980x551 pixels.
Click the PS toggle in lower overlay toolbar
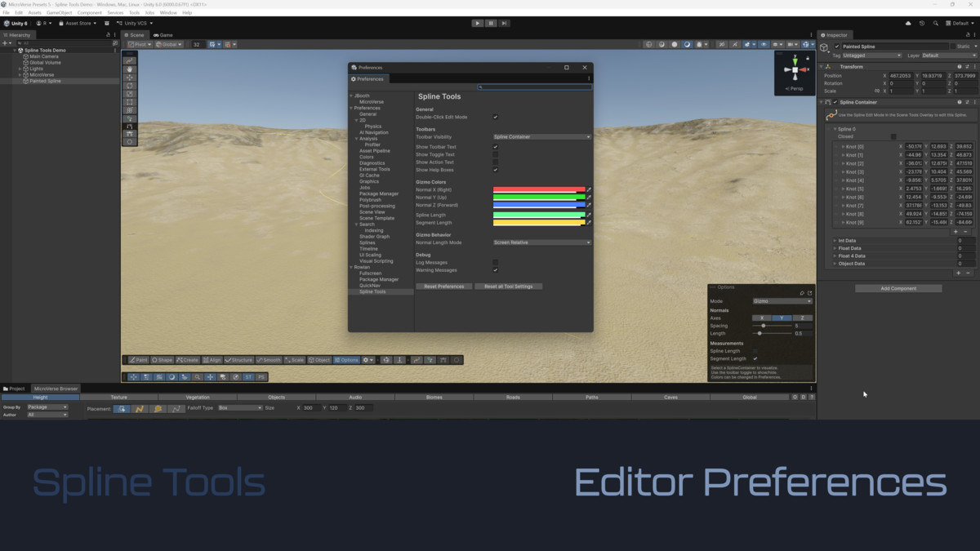(261, 377)
